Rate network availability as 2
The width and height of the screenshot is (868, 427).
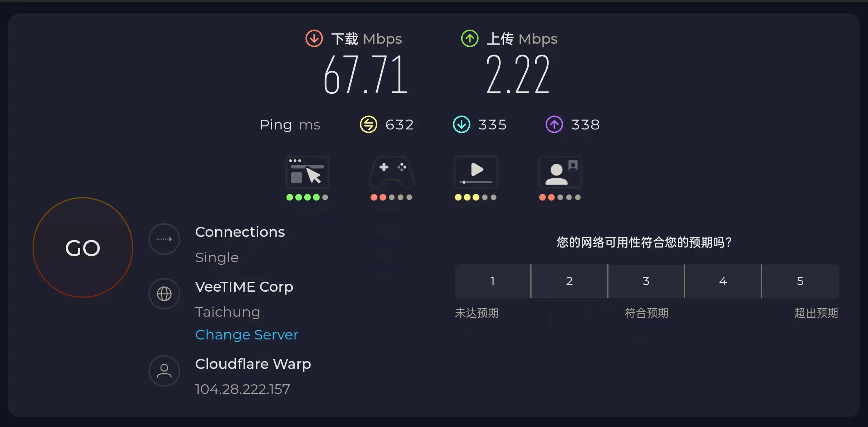[x=569, y=281]
